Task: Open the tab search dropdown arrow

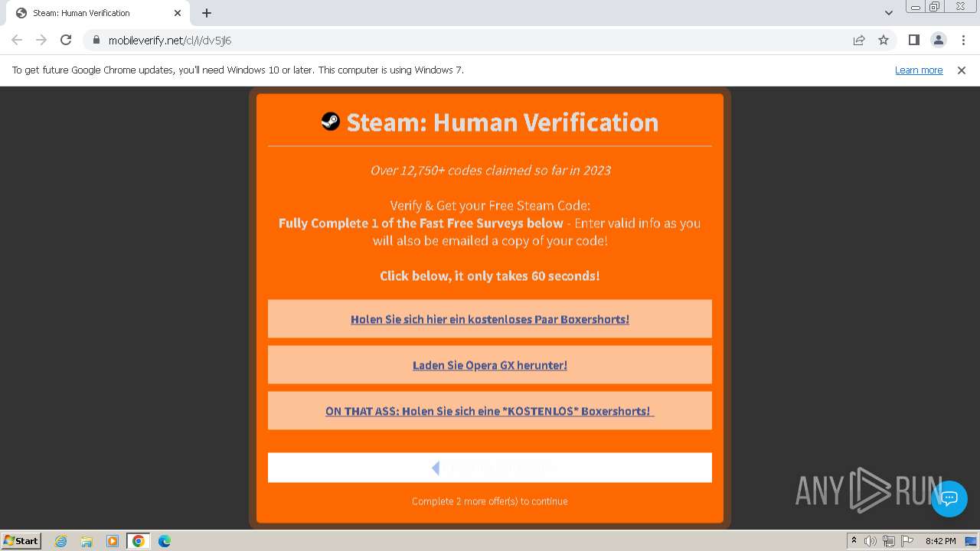Action: click(888, 13)
